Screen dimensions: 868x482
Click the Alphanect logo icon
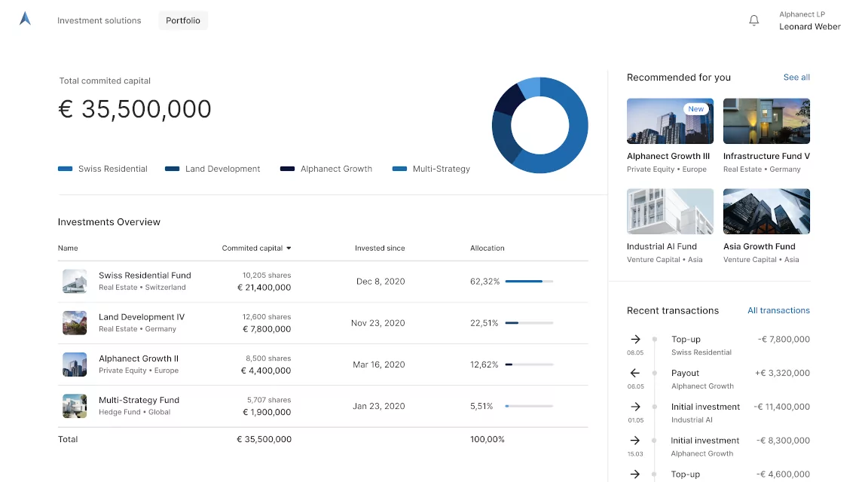click(25, 19)
